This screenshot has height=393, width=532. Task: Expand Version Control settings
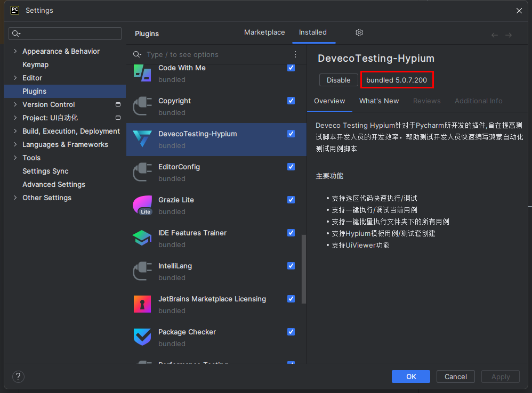point(15,104)
